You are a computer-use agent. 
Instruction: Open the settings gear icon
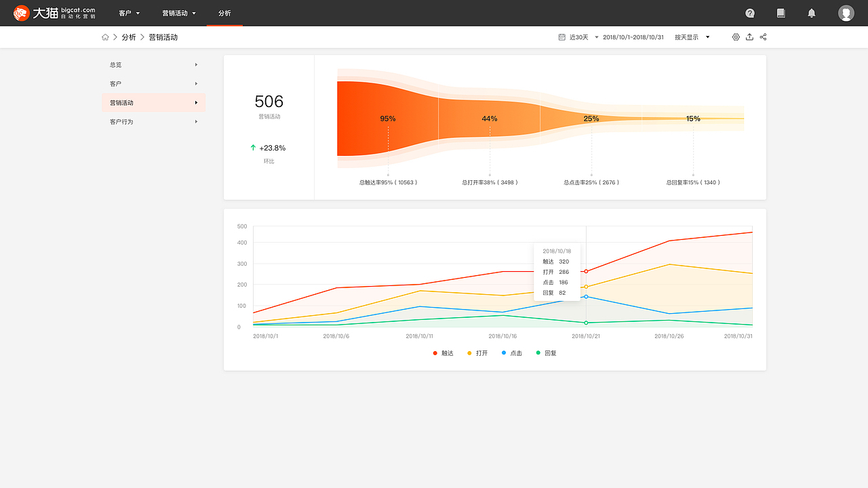[736, 37]
